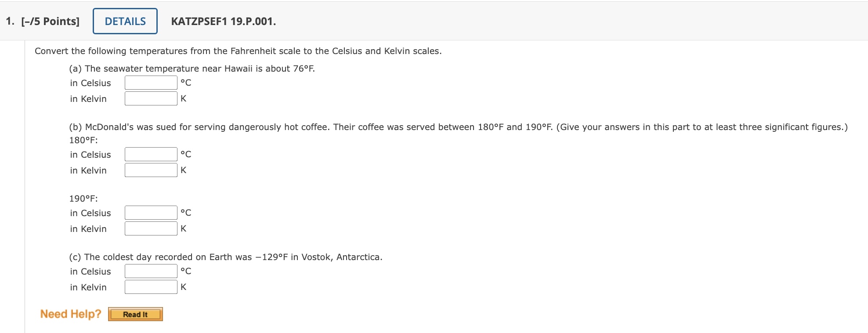
Task: Click the Celsius input for seawater temperature
Action: coord(150,82)
